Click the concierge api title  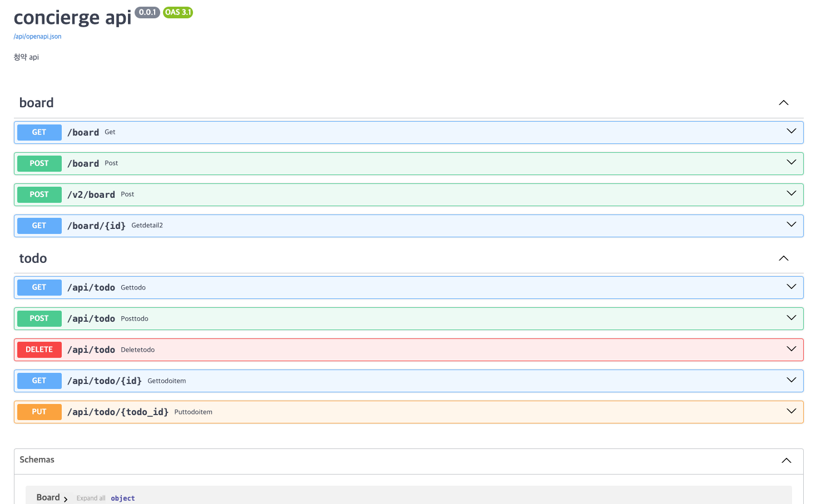pyautogui.click(x=72, y=18)
